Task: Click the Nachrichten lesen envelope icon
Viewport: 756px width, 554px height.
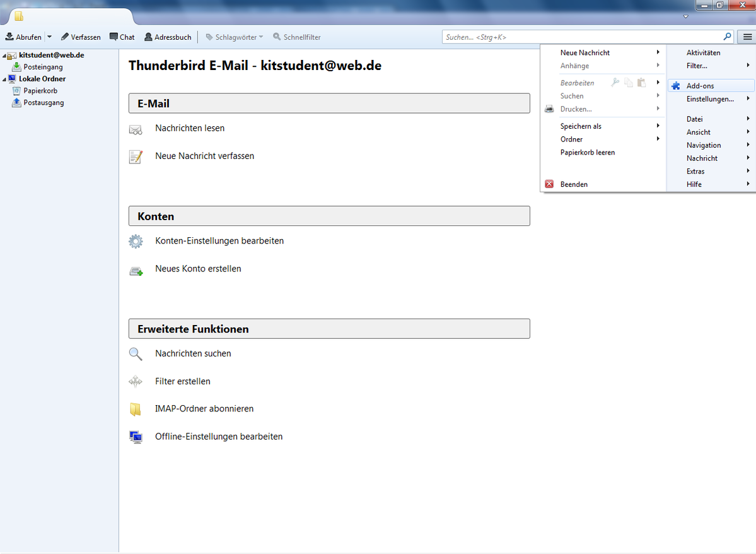Action: (x=136, y=129)
